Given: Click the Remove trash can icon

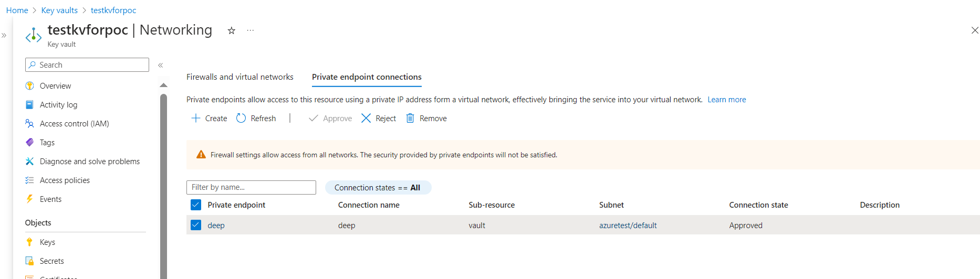Looking at the screenshot, I should click(410, 119).
